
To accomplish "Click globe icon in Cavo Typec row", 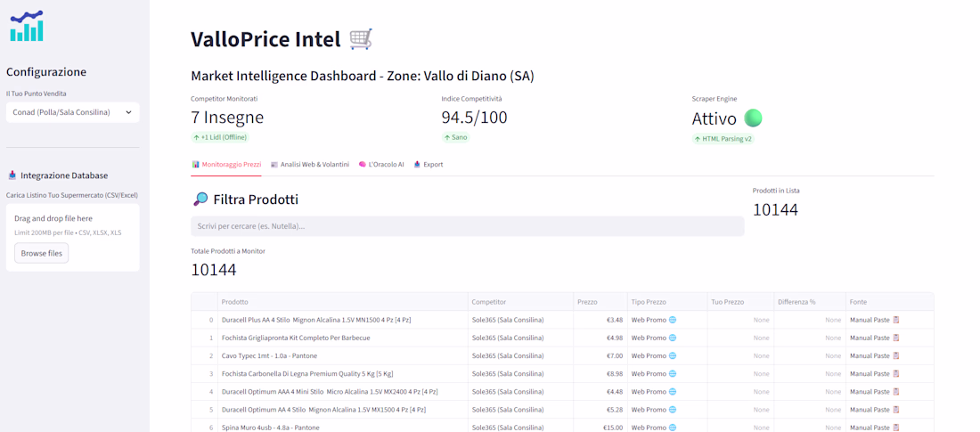I will coord(673,355).
